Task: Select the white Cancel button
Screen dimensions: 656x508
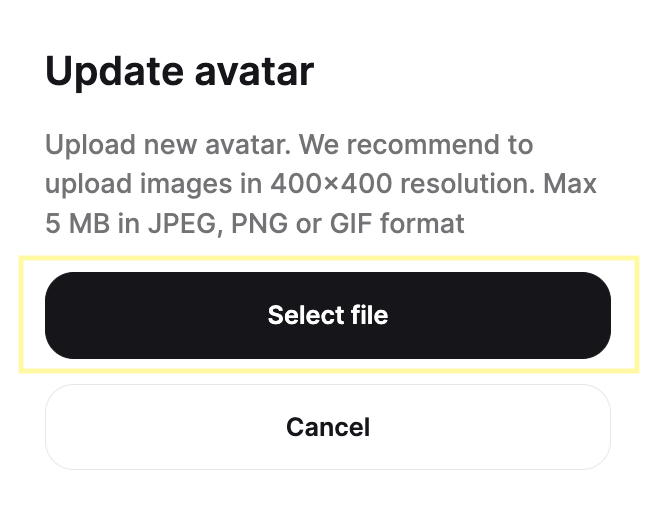Action: pyautogui.click(x=328, y=427)
